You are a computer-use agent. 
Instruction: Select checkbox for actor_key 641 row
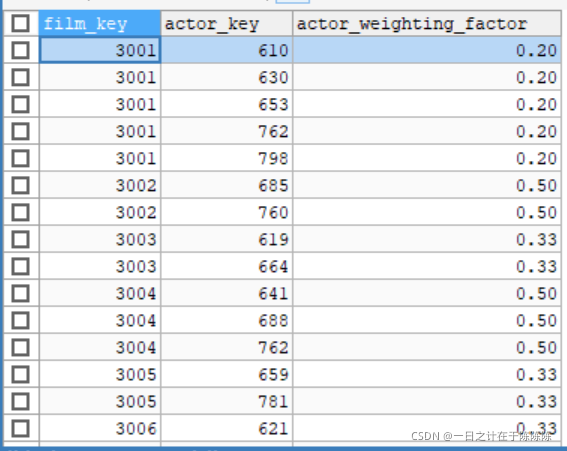point(20,293)
